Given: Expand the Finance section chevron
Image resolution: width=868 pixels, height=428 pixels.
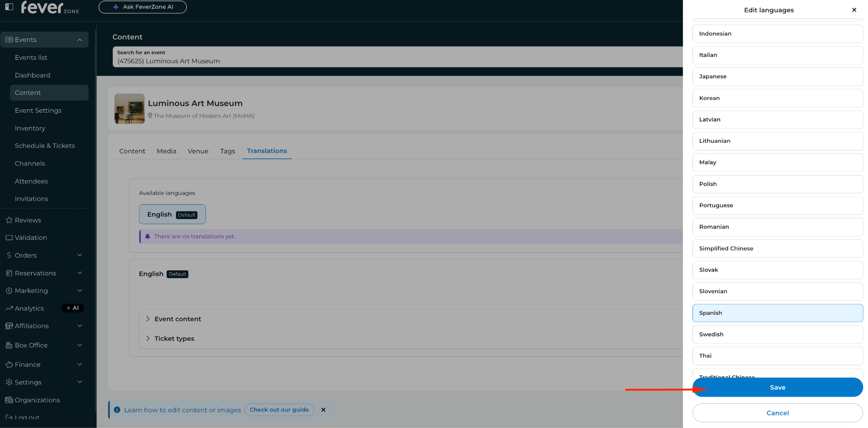Looking at the screenshot, I should click(x=80, y=364).
